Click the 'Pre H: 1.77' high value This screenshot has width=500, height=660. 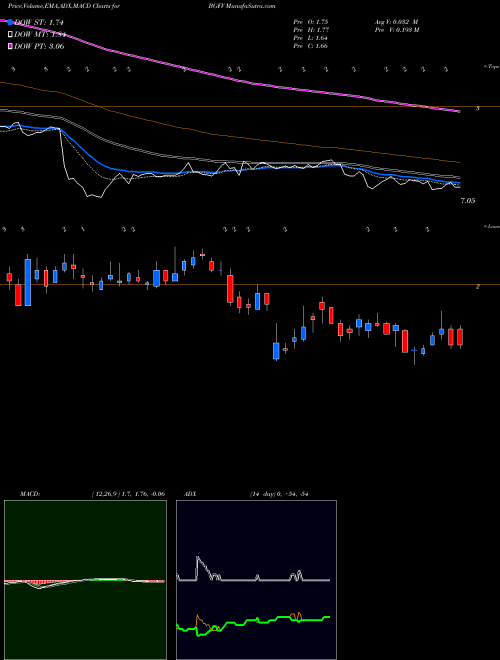click(x=311, y=30)
